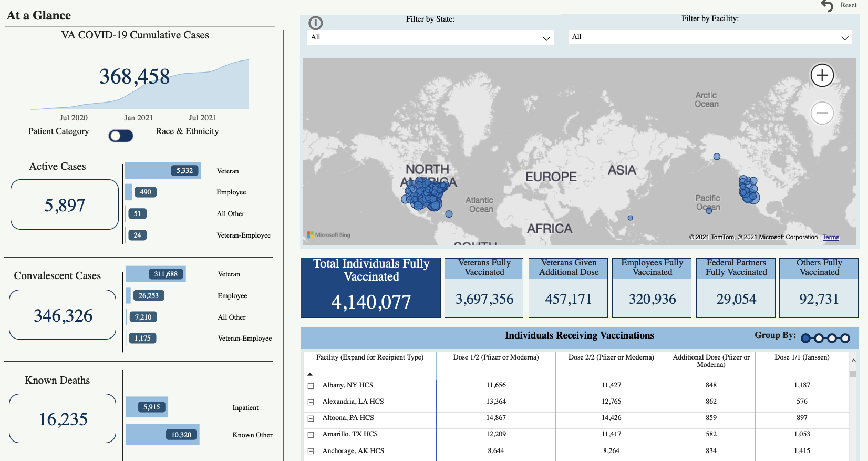Select the last Group By radio option

pos(845,338)
